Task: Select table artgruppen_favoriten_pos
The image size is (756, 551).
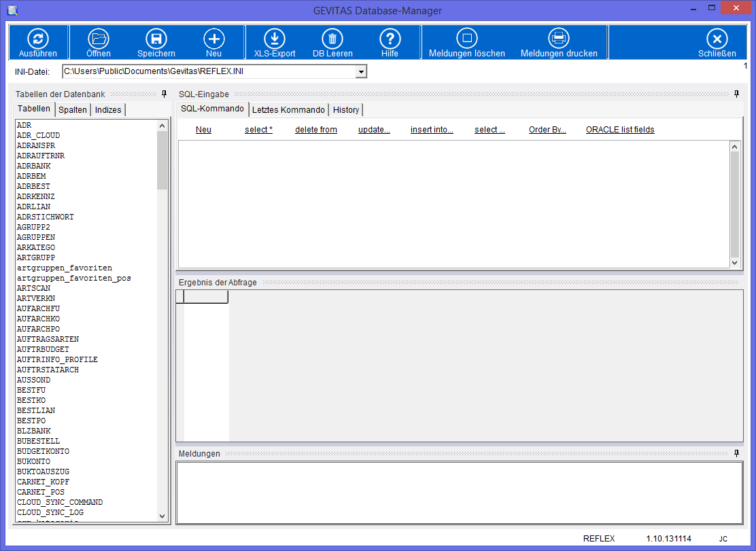Action: point(74,278)
